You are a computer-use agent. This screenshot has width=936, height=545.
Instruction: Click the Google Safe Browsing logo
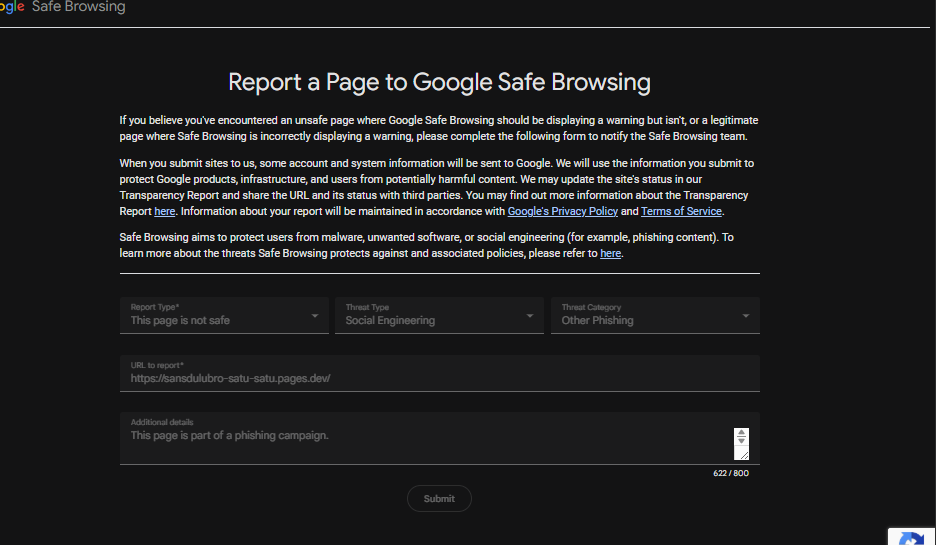coord(62,7)
